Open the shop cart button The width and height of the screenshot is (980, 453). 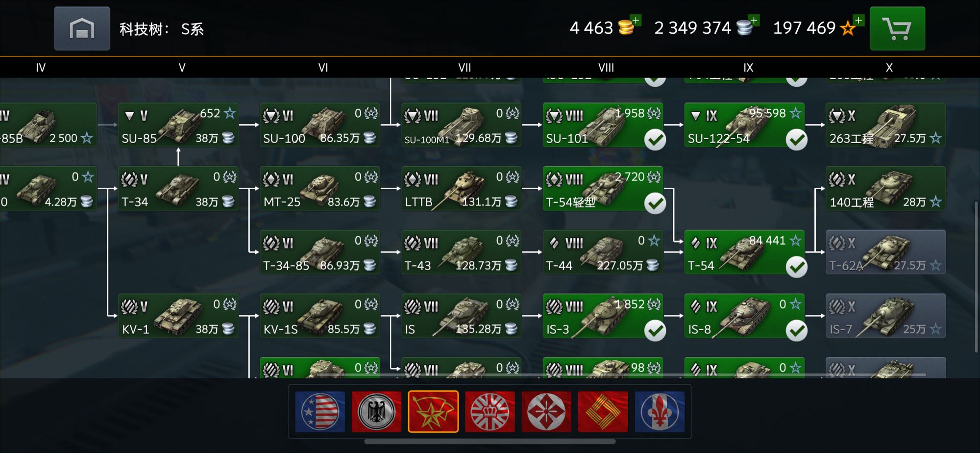pos(897,28)
